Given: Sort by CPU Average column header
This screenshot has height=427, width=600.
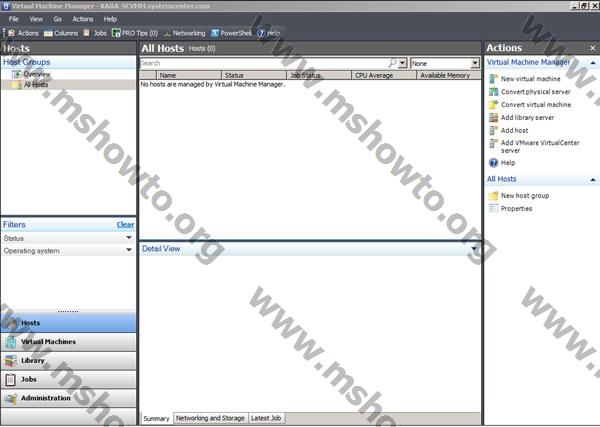Looking at the screenshot, I should pos(384,75).
